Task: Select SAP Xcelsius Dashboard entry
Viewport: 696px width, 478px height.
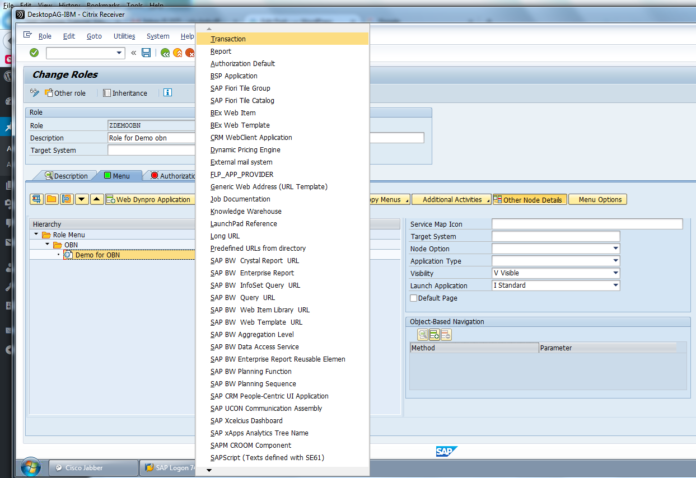Action: pos(282,420)
